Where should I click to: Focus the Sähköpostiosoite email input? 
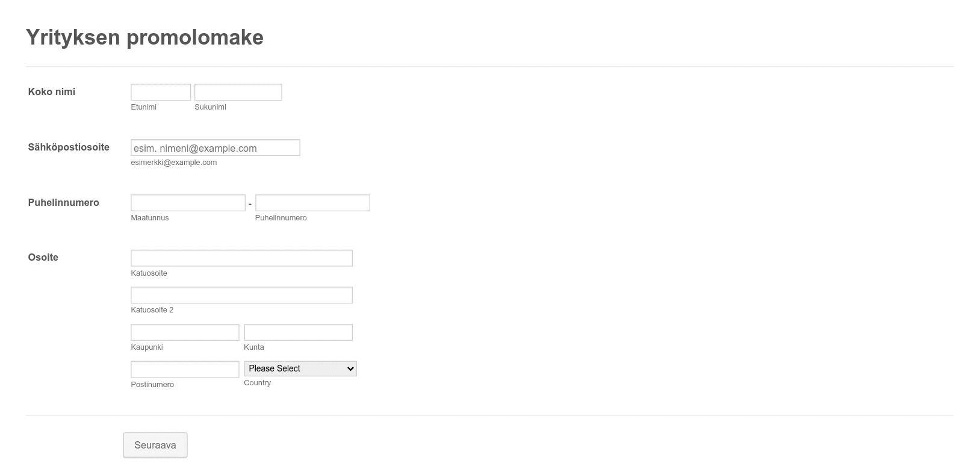[x=216, y=147]
